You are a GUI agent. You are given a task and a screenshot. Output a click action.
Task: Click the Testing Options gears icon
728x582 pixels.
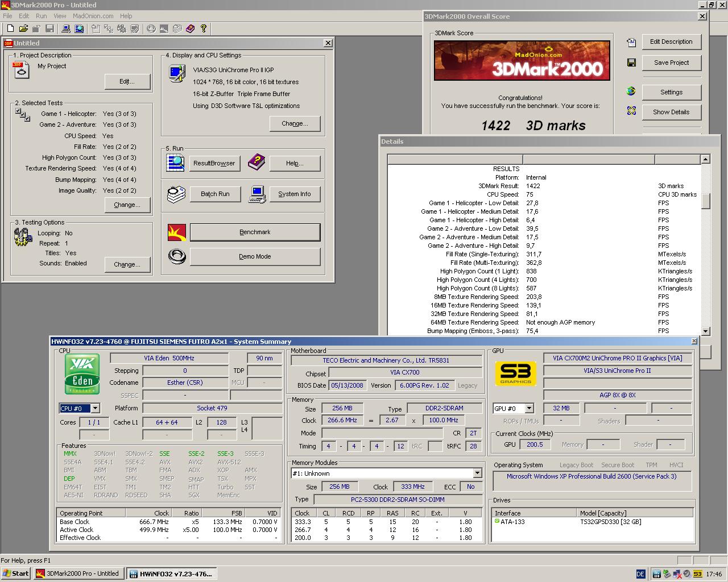click(x=22, y=236)
